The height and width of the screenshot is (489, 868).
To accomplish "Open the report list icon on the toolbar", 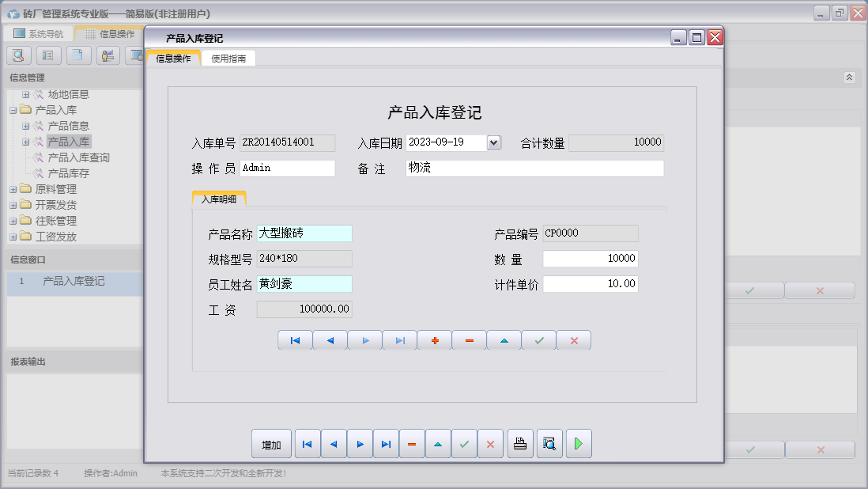I will (47, 55).
